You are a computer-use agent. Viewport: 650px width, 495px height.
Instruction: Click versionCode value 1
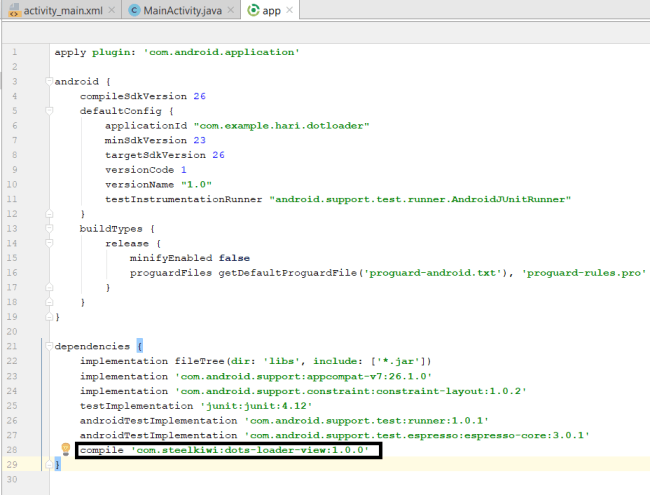point(184,170)
